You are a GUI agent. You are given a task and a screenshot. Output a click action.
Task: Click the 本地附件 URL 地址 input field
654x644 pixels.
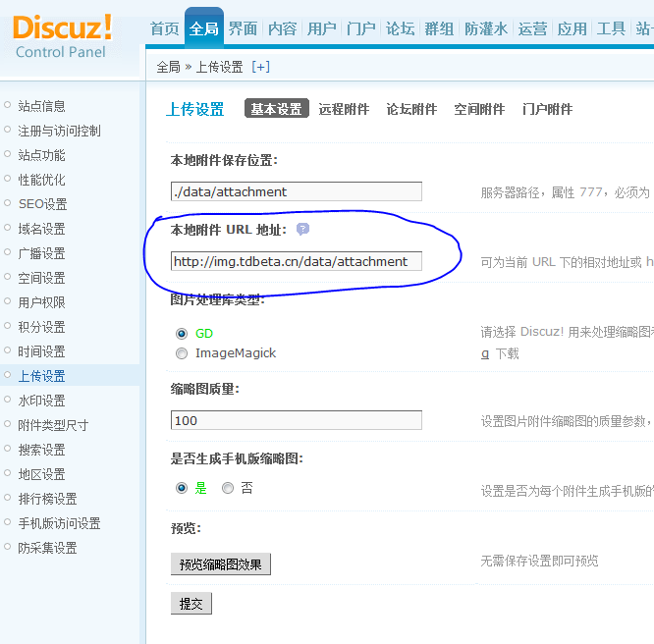click(x=296, y=261)
